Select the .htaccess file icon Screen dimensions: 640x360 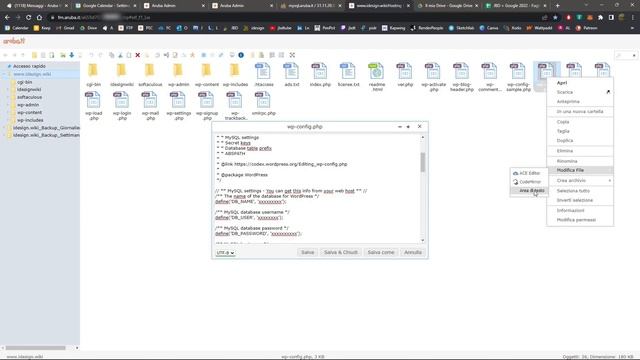click(x=263, y=71)
